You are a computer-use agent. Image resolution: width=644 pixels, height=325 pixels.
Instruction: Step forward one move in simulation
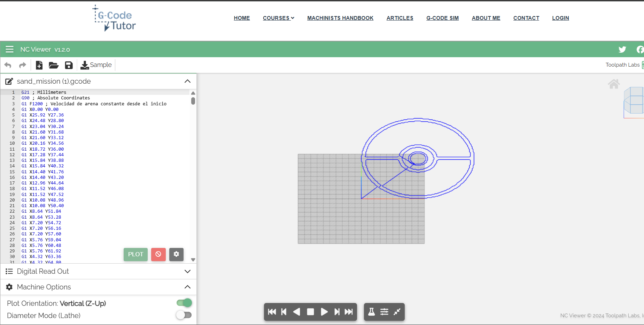click(x=337, y=312)
